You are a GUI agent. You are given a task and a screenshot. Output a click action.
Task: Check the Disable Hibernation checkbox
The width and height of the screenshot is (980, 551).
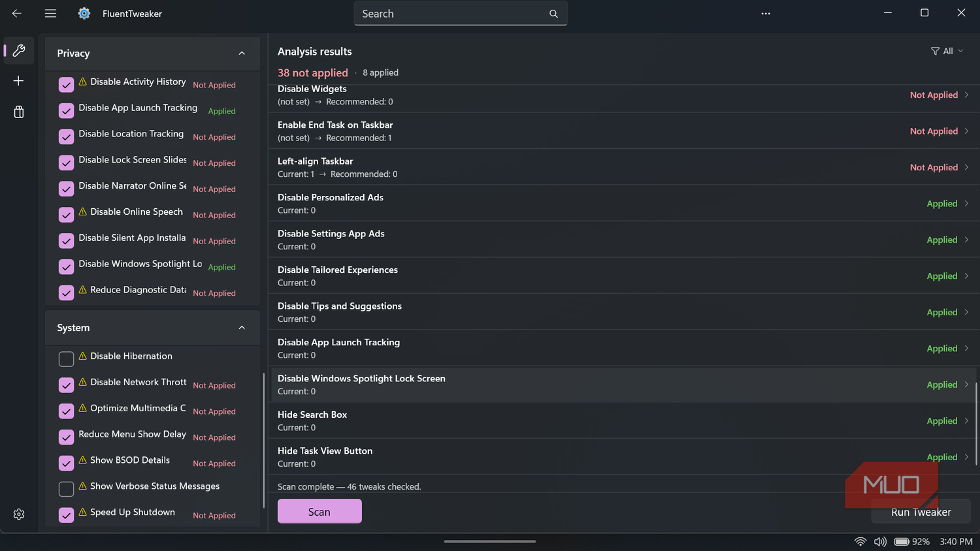pyautogui.click(x=66, y=358)
